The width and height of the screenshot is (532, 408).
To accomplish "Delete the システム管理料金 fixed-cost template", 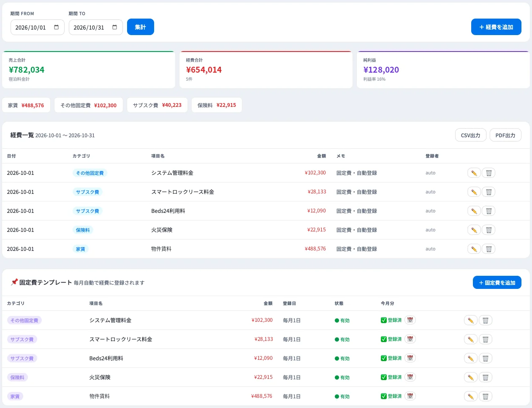I will [x=486, y=320].
